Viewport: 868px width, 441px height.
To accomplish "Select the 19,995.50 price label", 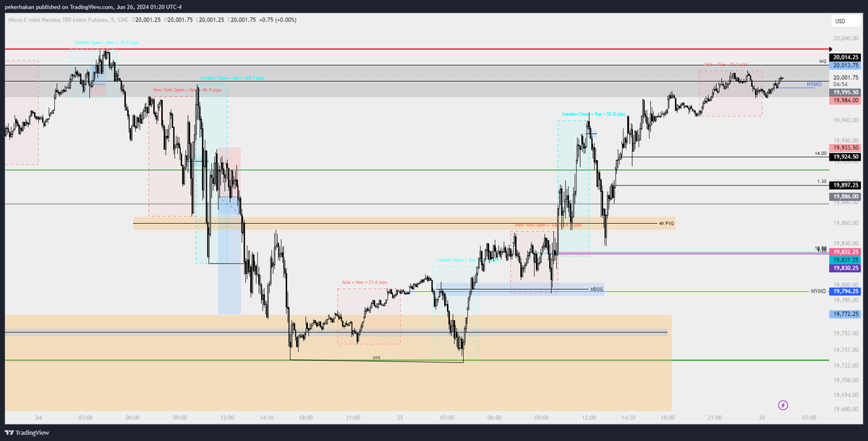I will pos(846,93).
